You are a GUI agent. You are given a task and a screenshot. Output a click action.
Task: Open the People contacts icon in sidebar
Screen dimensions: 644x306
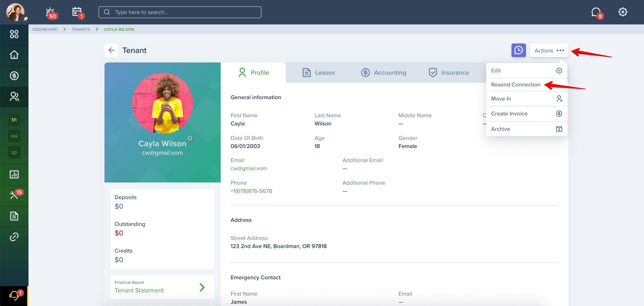(14, 97)
